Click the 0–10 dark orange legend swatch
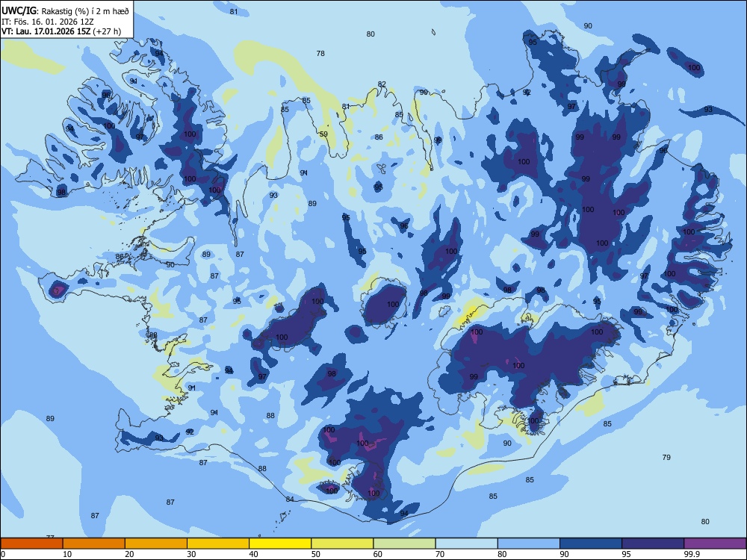 31,544
